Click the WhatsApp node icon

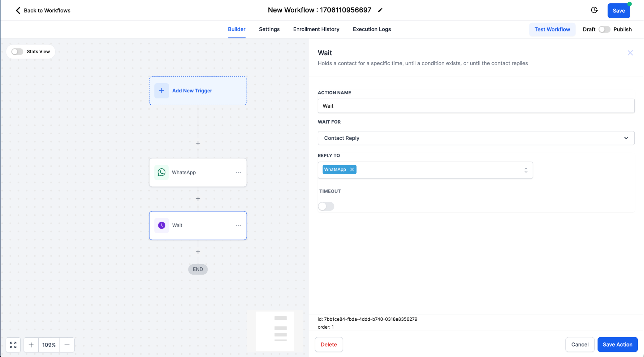pos(161,172)
